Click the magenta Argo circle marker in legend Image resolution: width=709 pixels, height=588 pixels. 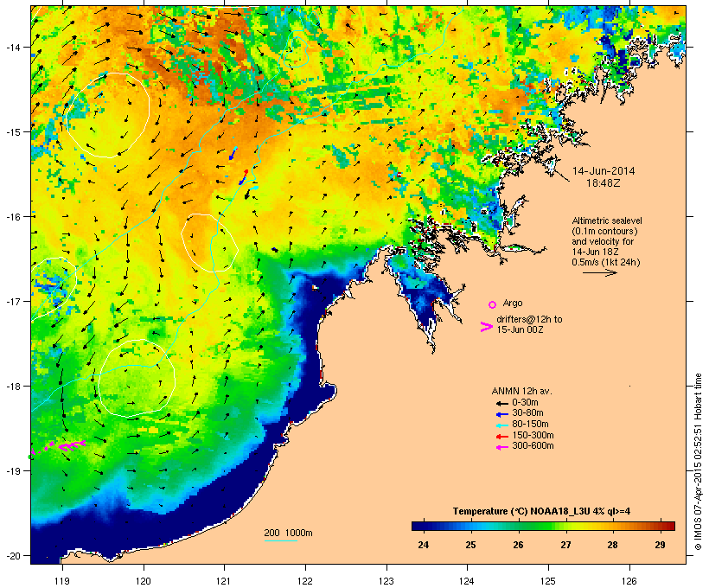[x=493, y=304]
